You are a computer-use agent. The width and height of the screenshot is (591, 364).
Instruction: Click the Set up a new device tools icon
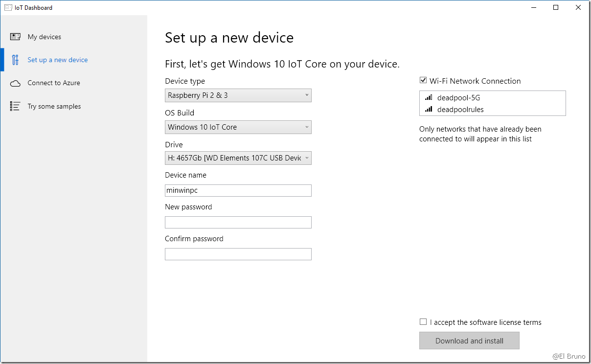(x=15, y=60)
